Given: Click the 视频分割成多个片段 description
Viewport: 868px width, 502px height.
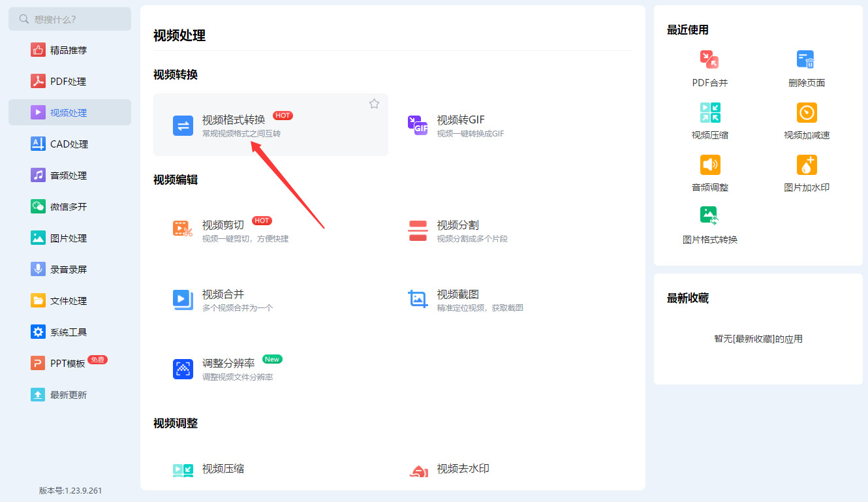Looking at the screenshot, I should pos(473,238).
